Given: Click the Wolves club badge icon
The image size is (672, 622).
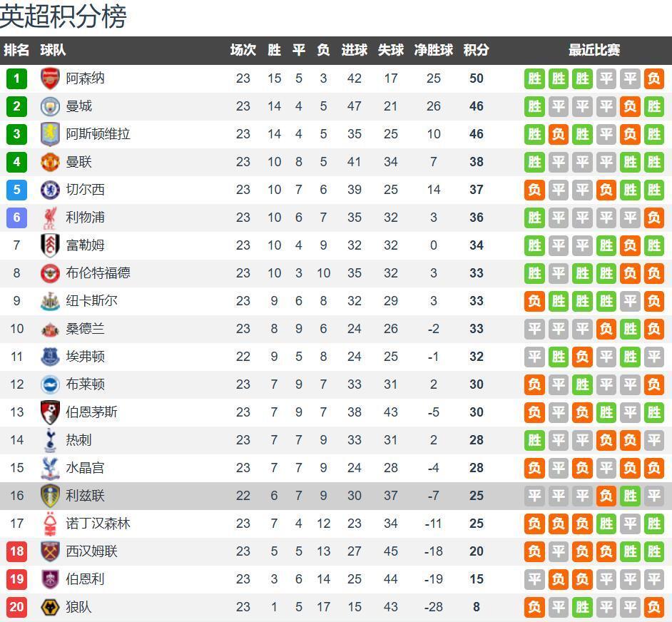Looking at the screenshot, I should pyautogui.click(x=50, y=607).
